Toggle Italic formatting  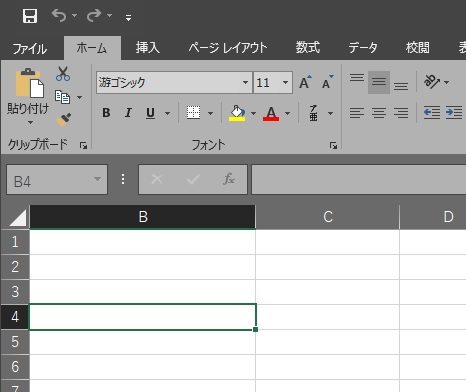point(128,113)
